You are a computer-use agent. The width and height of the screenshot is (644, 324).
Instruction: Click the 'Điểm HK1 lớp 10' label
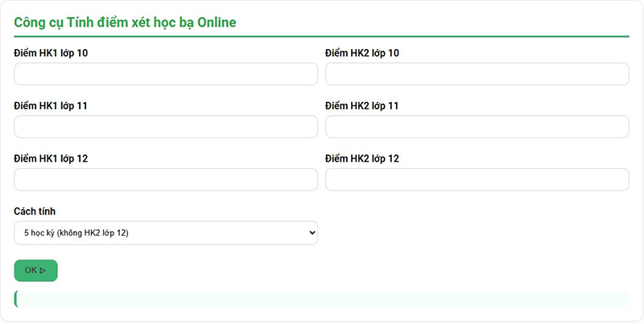click(x=51, y=53)
